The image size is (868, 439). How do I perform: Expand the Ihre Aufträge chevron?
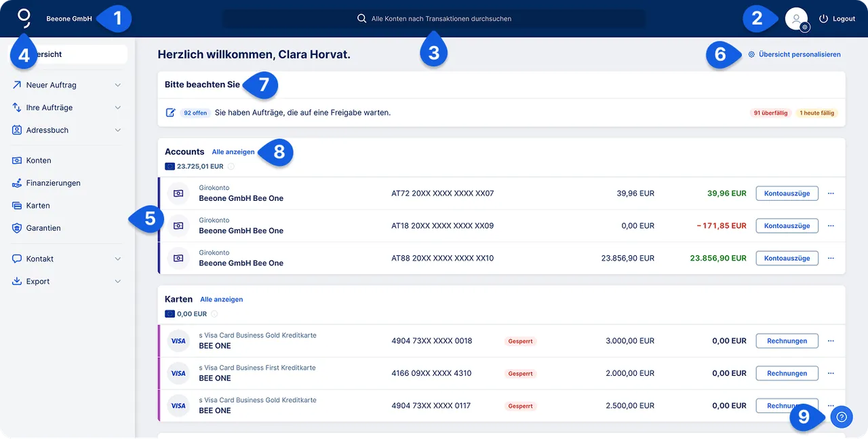coord(118,108)
